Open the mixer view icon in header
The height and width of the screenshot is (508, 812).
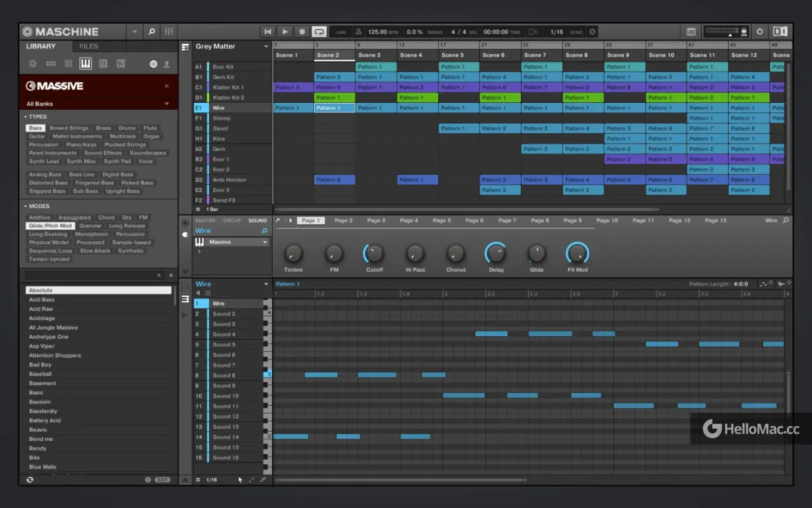click(x=169, y=32)
